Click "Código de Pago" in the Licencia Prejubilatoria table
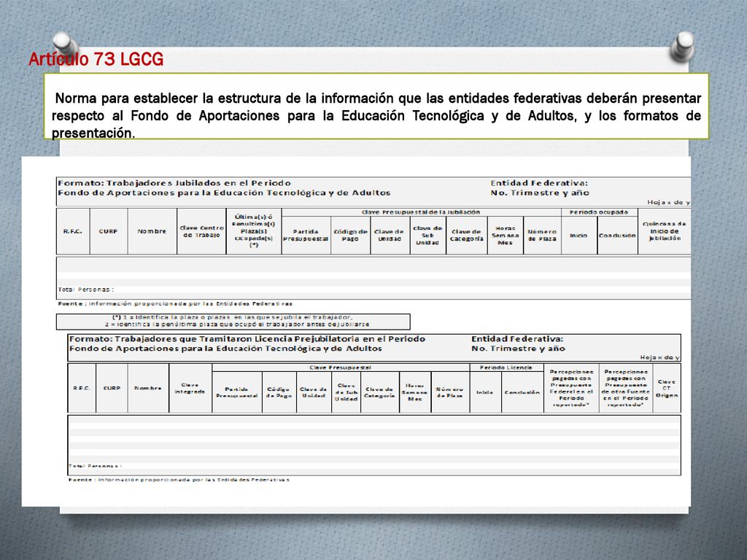Screen dimensions: 747x560 279,392
